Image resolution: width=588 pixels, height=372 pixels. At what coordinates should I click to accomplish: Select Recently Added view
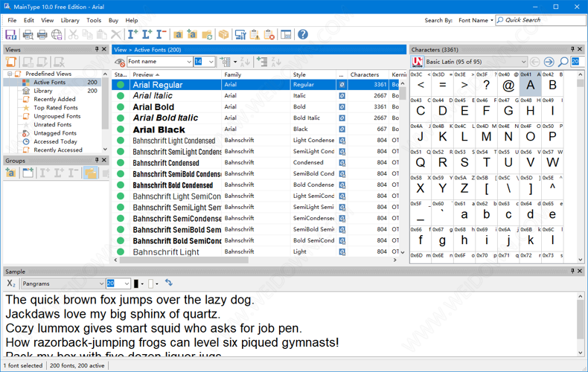(54, 99)
